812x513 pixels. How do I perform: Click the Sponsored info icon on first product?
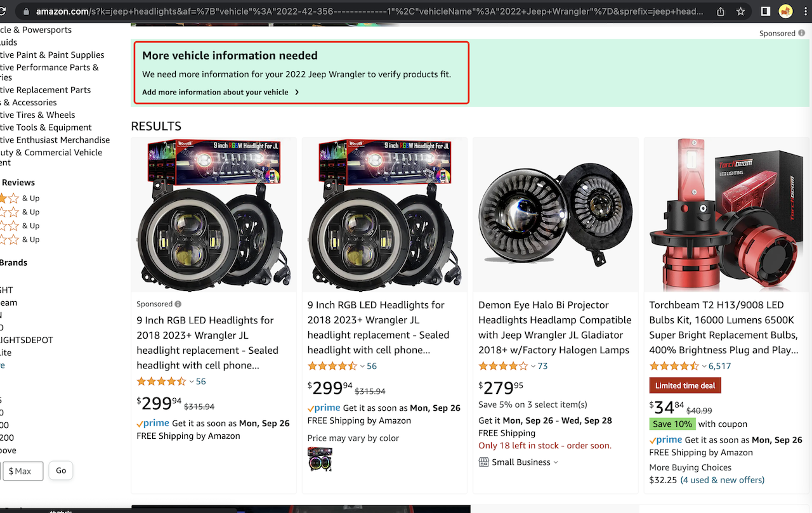coord(178,304)
